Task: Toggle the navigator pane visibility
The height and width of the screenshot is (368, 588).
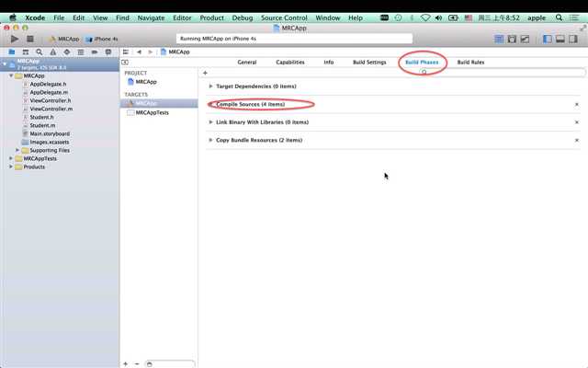Action: click(548, 39)
